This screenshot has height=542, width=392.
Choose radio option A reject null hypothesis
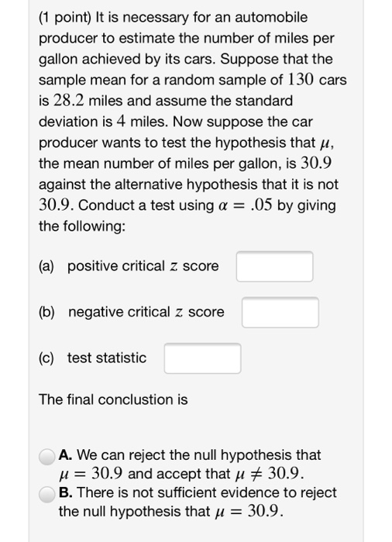click(46, 457)
